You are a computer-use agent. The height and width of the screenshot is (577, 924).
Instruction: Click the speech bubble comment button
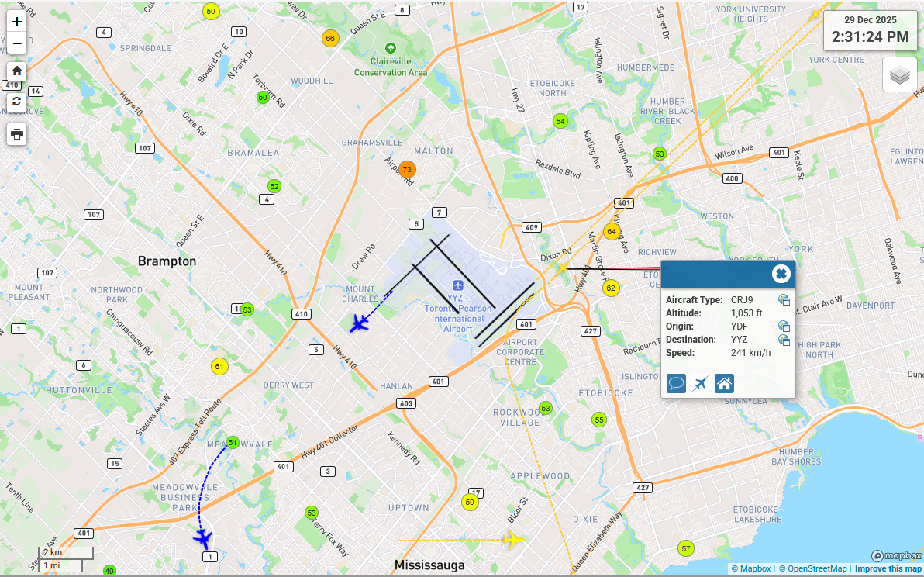click(x=676, y=383)
